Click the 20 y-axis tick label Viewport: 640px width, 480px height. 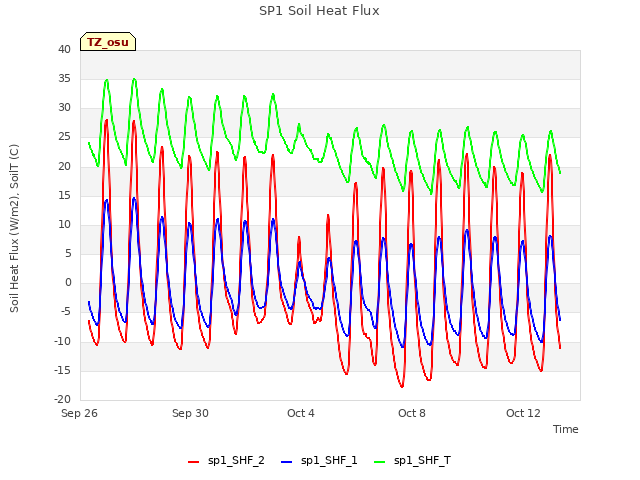point(64,167)
